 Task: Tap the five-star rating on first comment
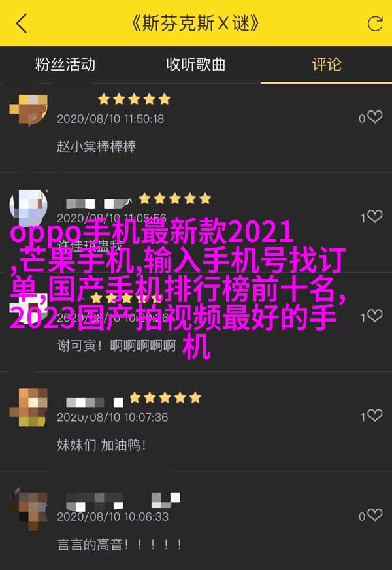(134, 99)
